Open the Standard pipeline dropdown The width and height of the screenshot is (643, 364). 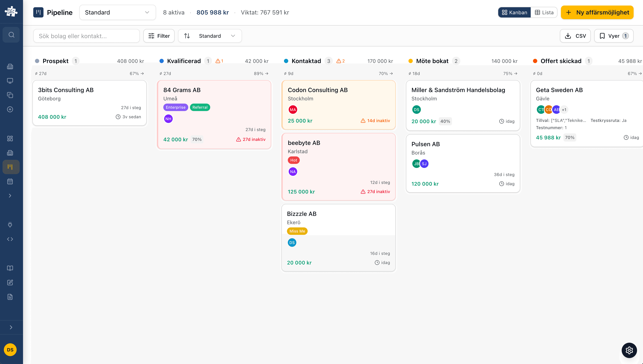click(x=117, y=12)
